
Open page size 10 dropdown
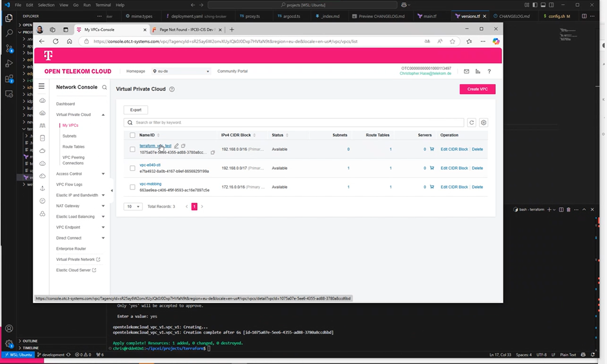point(133,207)
